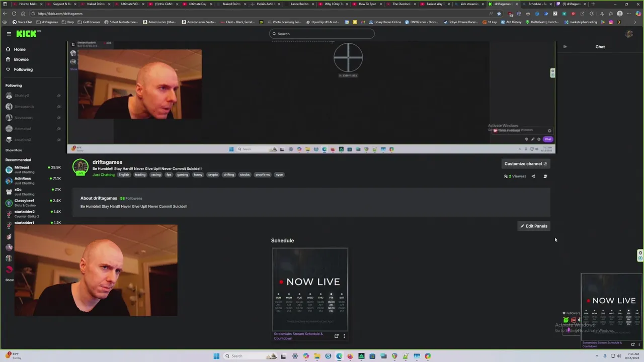Click the KICK logo
Image resolution: width=644 pixels, height=362 pixels.
[x=28, y=34]
